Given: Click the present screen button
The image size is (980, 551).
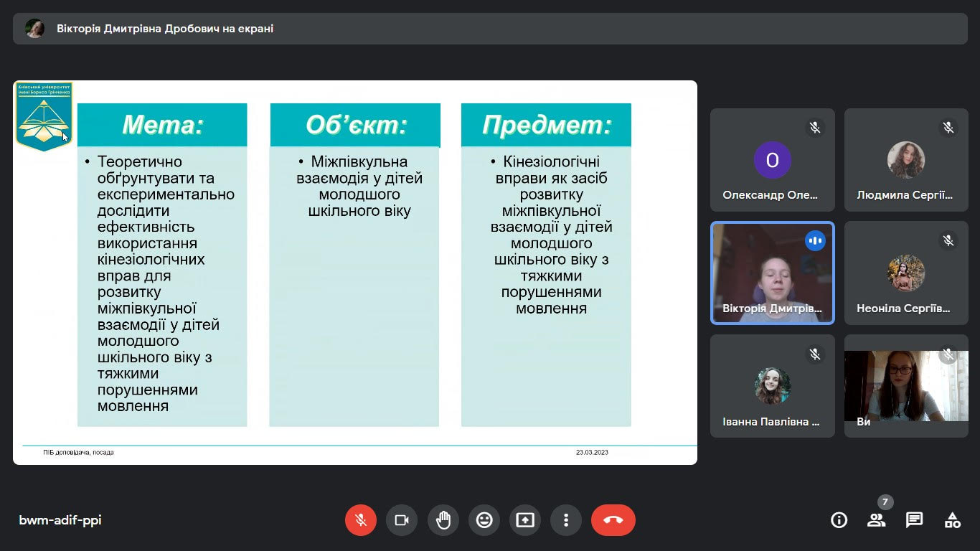Looking at the screenshot, I should pyautogui.click(x=525, y=520).
